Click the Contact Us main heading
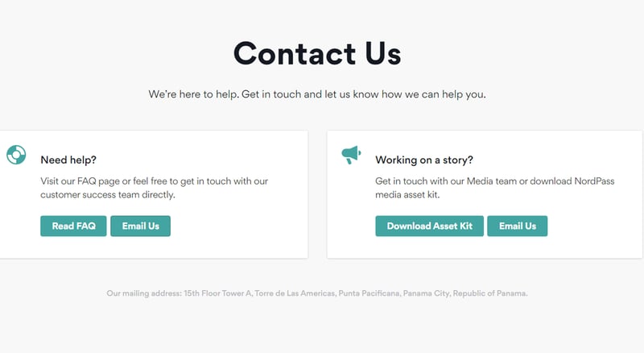The image size is (644, 353). (317, 54)
